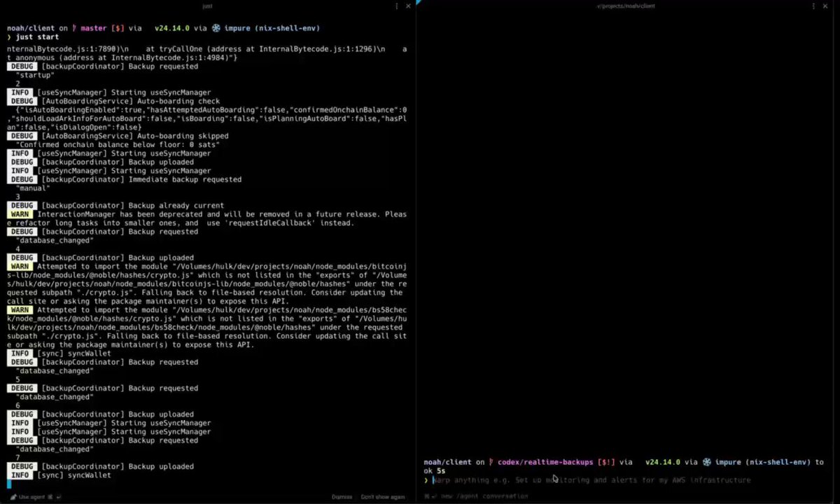Click the 'just start' command text

coord(37,36)
